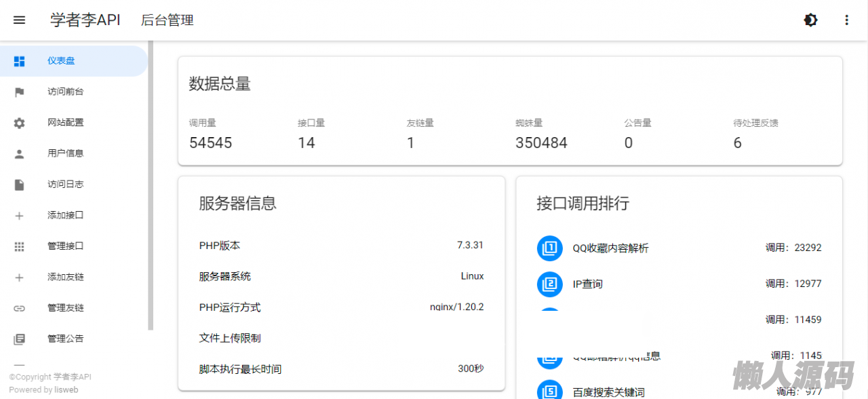Select the 仪表盘 menu entry
The height and width of the screenshot is (399, 868).
pos(61,61)
